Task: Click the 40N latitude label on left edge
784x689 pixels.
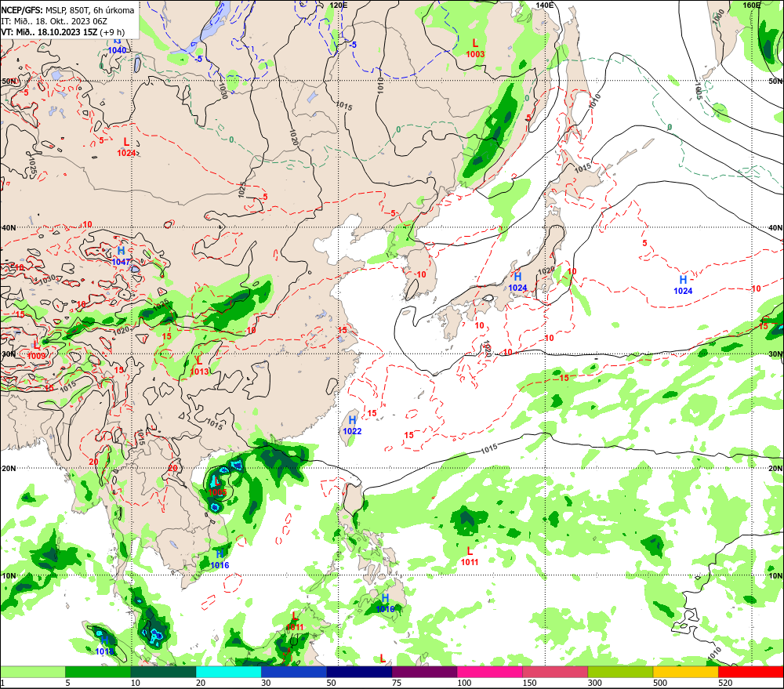Action: (9, 227)
